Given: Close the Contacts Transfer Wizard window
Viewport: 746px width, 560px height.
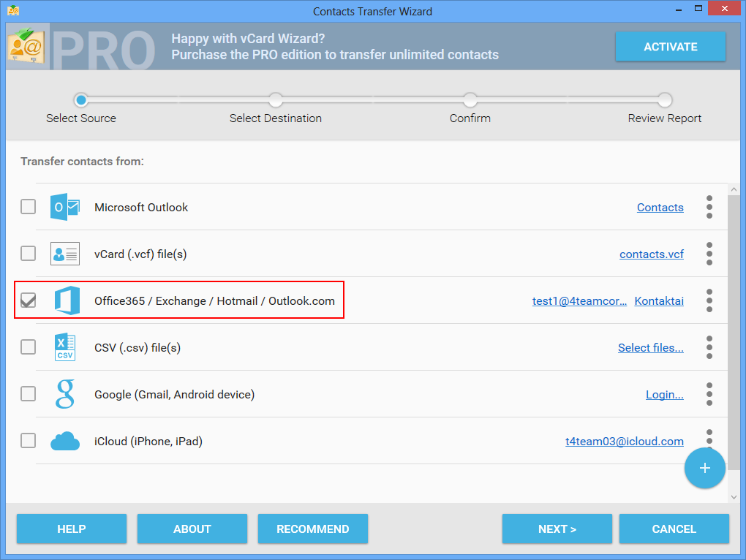Looking at the screenshot, I should point(724,9).
